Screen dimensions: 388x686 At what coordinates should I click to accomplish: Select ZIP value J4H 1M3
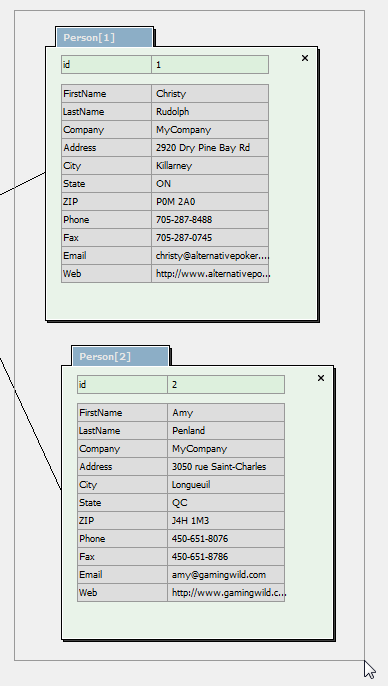coord(226,521)
